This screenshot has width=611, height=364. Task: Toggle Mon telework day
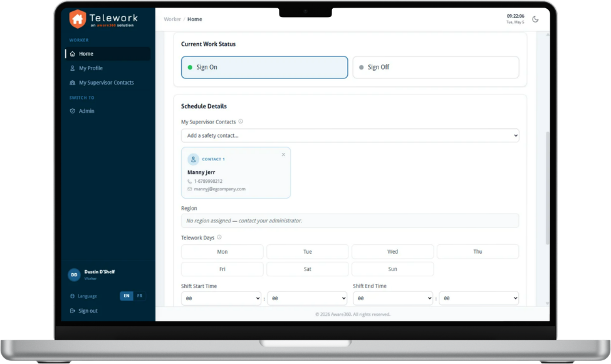click(222, 252)
